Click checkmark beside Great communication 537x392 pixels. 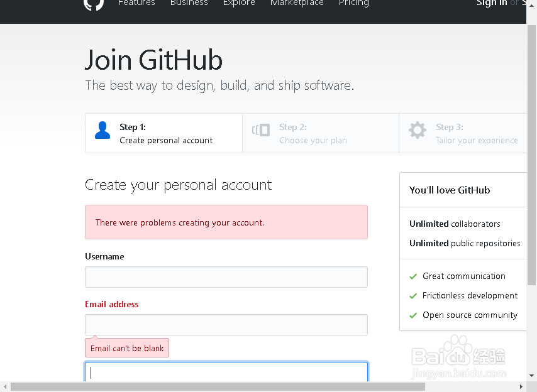pyautogui.click(x=413, y=276)
